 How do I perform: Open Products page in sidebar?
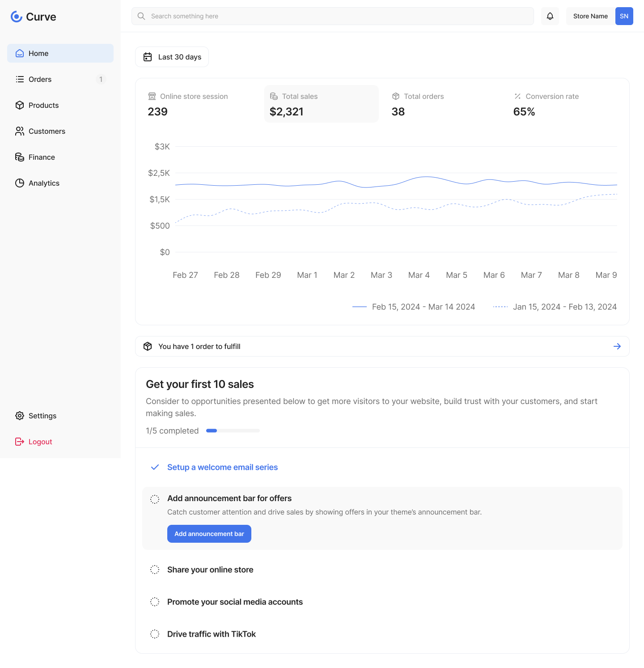(60, 105)
